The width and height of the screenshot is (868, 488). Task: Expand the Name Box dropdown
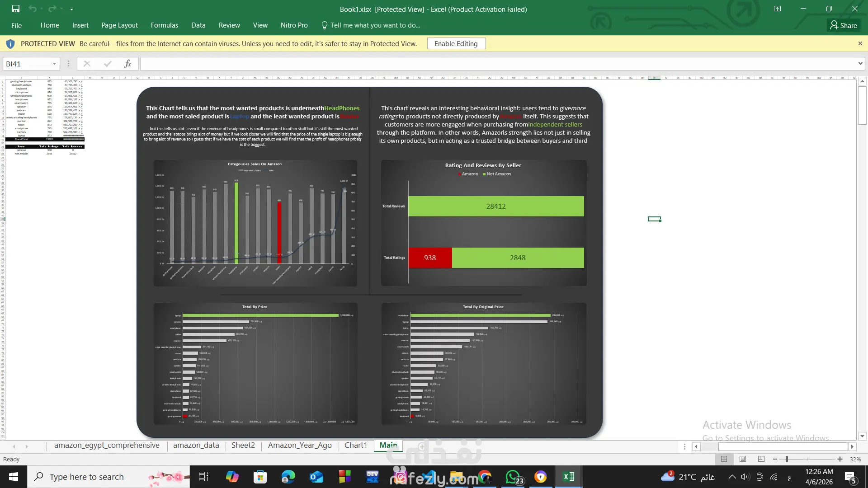tap(54, 64)
